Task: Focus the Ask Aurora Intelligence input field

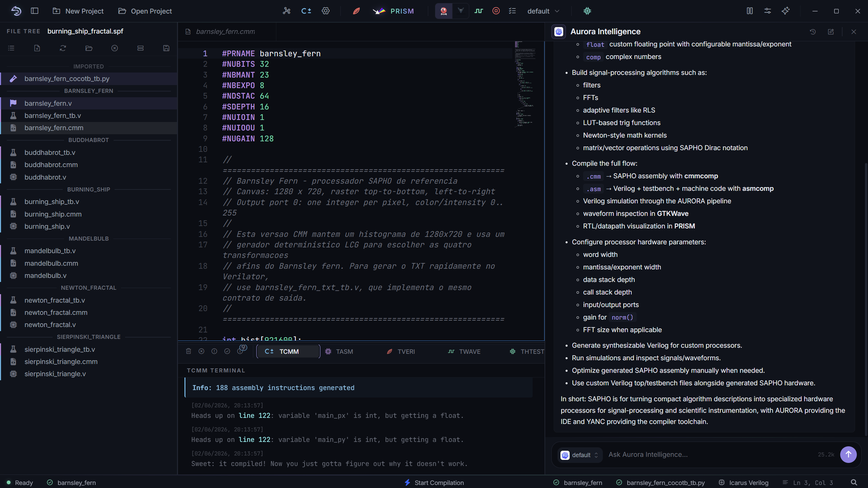Action: point(710,454)
